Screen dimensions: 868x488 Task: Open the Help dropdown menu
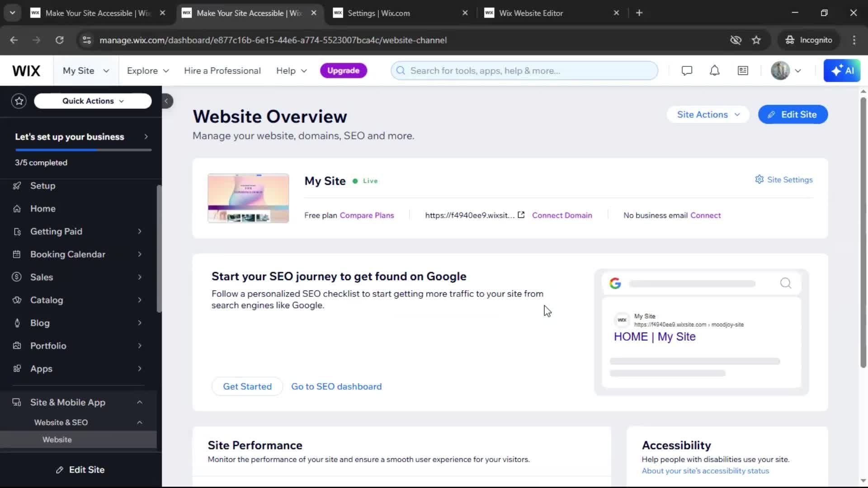(x=292, y=70)
